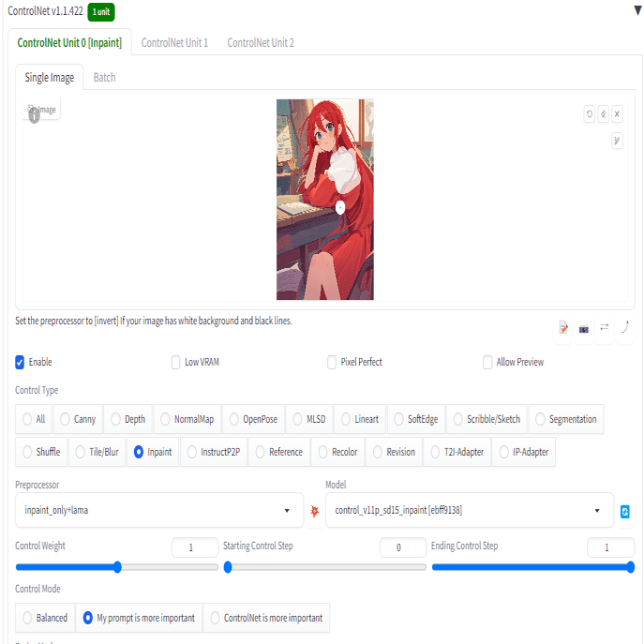
Task: Click the webcam camera icon
Action: (584, 329)
